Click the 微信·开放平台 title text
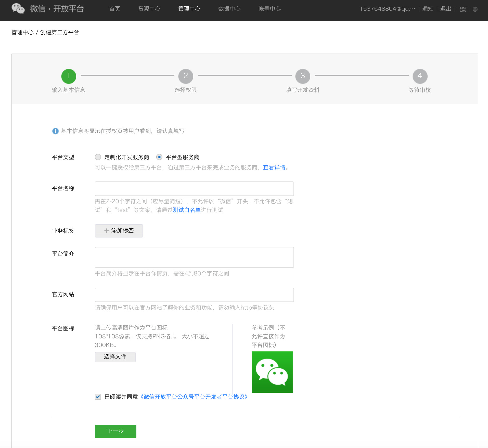Screen dimensions: 488x448 pyautogui.click(x=57, y=9)
